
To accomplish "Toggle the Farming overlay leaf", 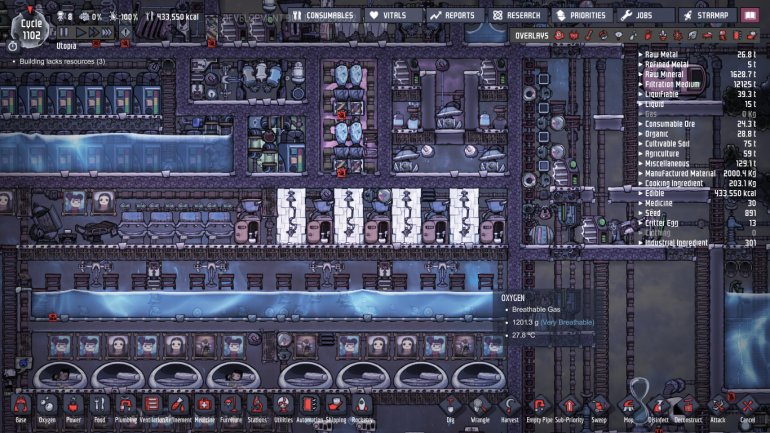I will 692,35.
